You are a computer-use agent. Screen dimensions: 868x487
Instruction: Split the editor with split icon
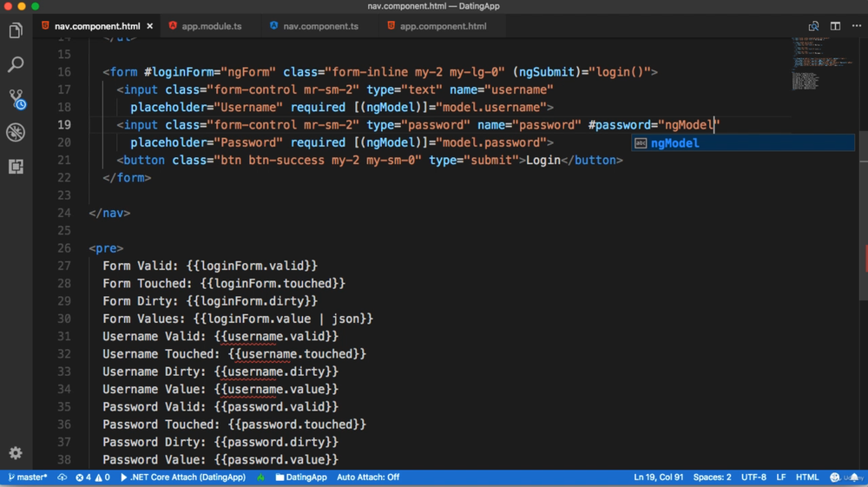point(835,26)
